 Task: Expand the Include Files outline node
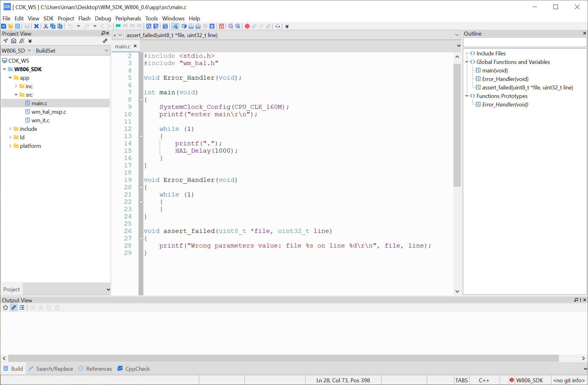pos(467,54)
